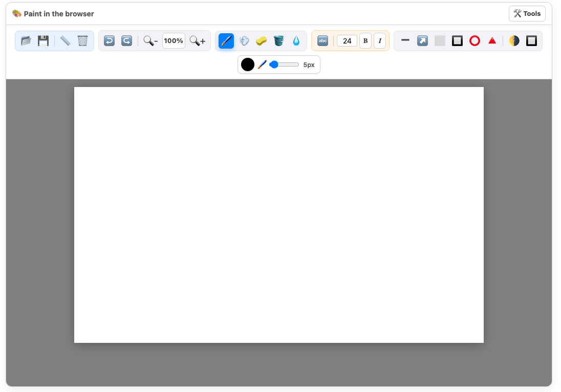561x392 pixels.
Task: Redo the last undone action
Action: (x=126, y=41)
